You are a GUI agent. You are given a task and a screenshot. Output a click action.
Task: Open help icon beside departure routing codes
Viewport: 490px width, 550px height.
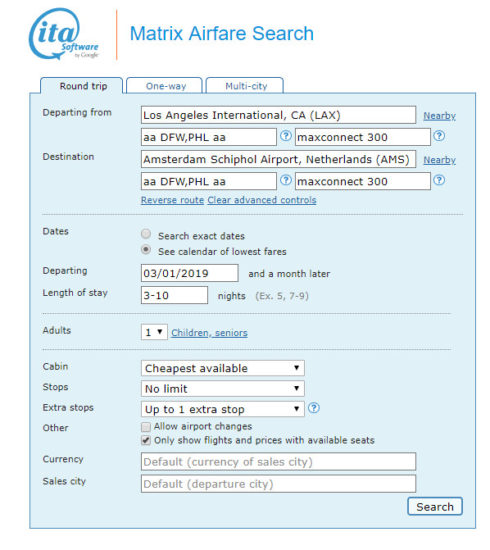tap(286, 136)
